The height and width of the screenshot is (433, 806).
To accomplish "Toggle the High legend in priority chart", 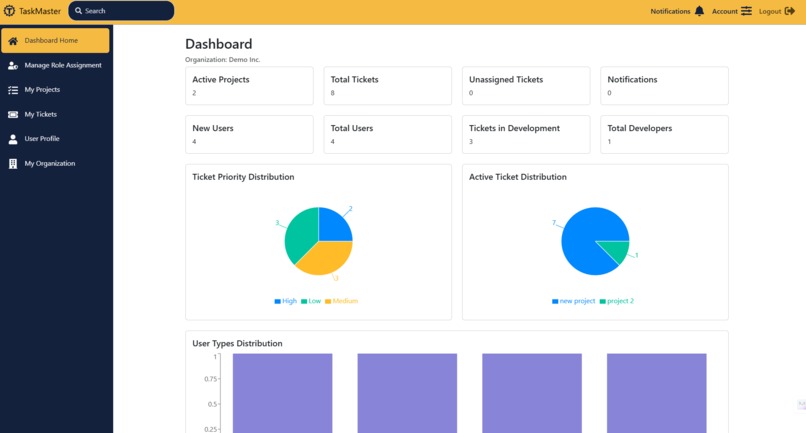I will [x=286, y=301].
